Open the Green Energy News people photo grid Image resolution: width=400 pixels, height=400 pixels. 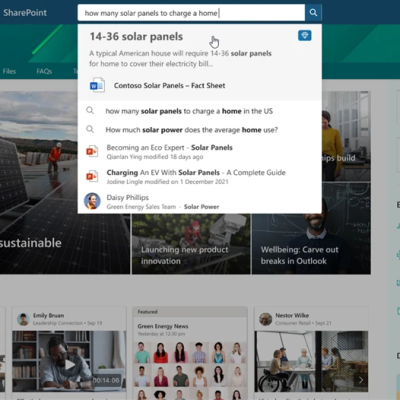(x=190, y=370)
